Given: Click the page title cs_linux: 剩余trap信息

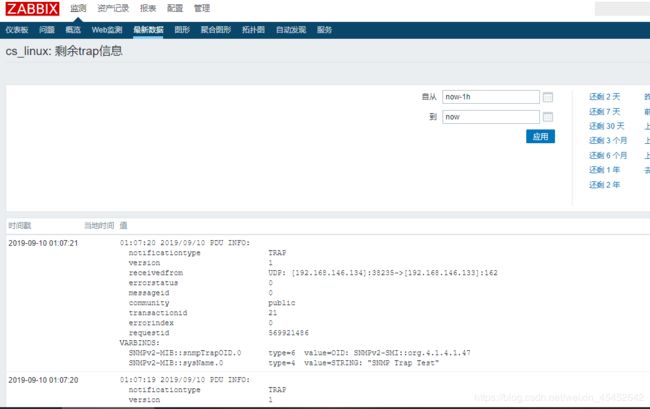Looking at the screenshot, I should [64, 51].
